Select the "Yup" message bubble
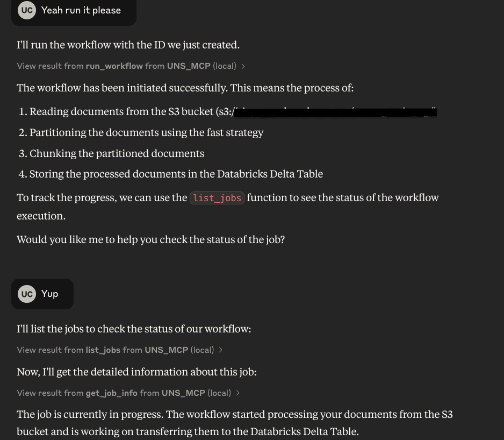 pos(42,294)
